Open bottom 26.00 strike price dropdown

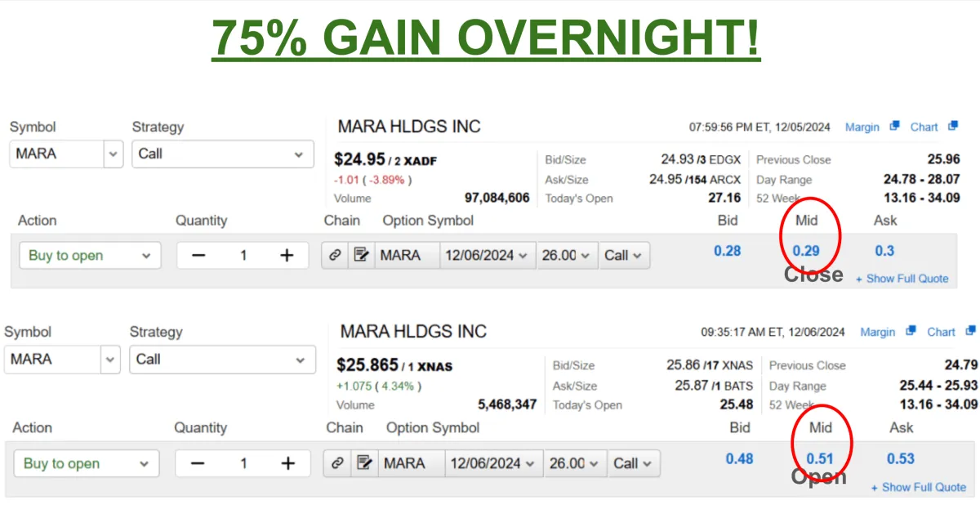click(x=576, y=463)
